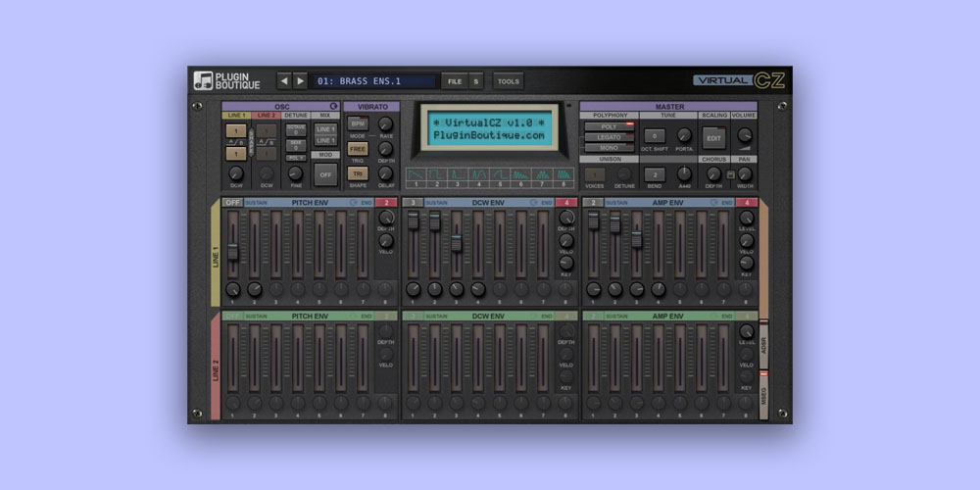980x490 pixels.
Task: Select waveform 5 saw-pulse icon
Action: coord(501,177)
